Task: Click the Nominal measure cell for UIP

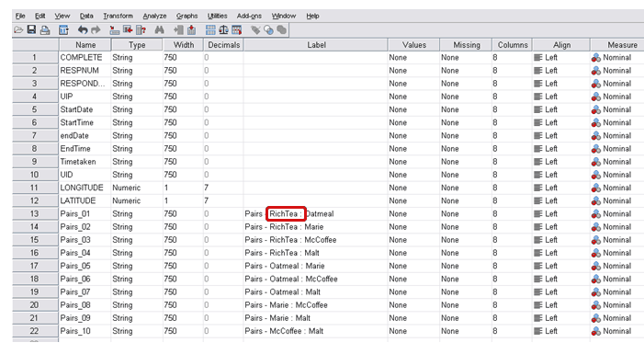Action: (x=616, y=97)
